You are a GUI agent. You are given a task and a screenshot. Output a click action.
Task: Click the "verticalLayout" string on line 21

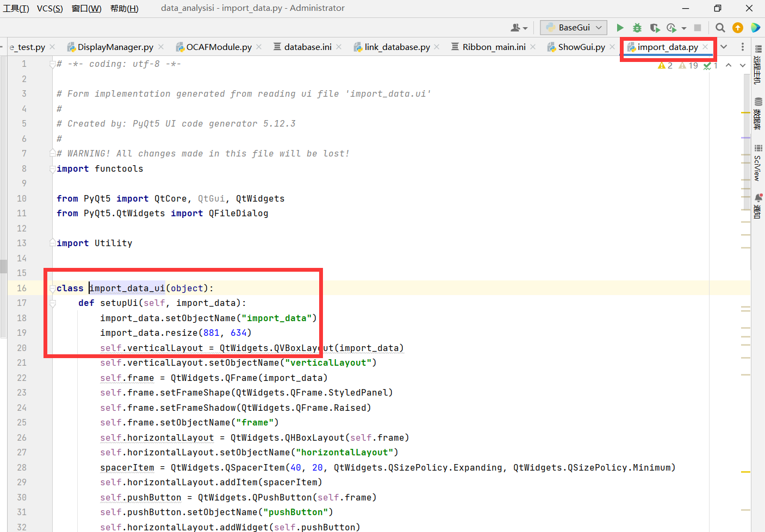click(328, 362)
